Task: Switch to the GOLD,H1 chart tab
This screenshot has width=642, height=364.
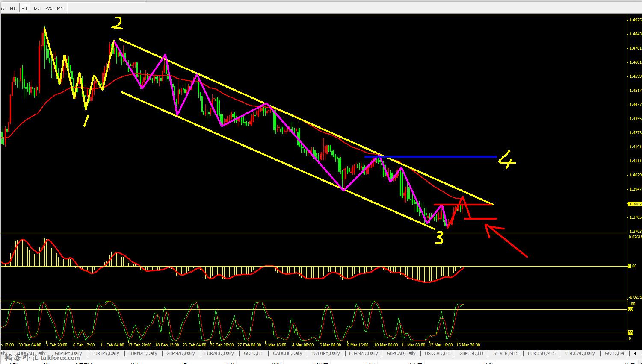Action: coord(253,353)
